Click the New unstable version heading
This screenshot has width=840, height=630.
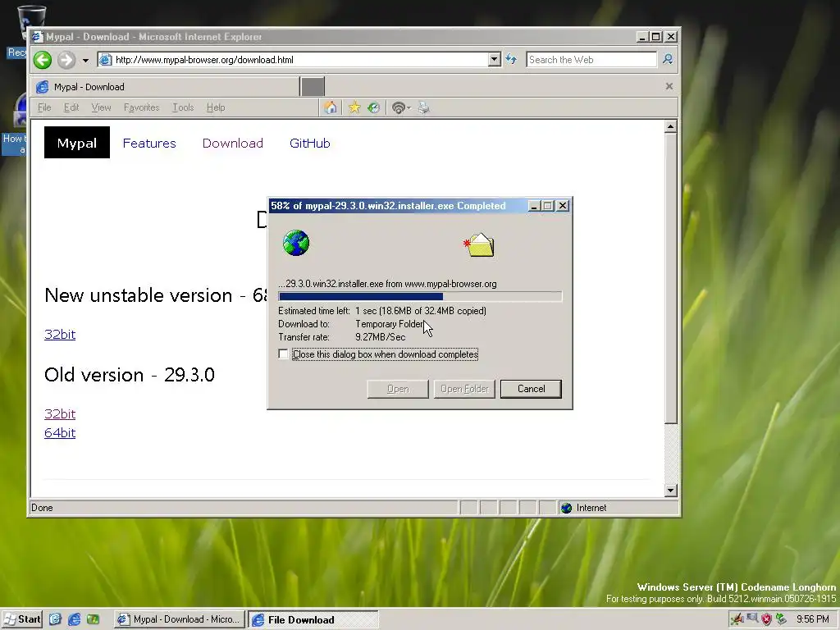(x=155, y=295)
